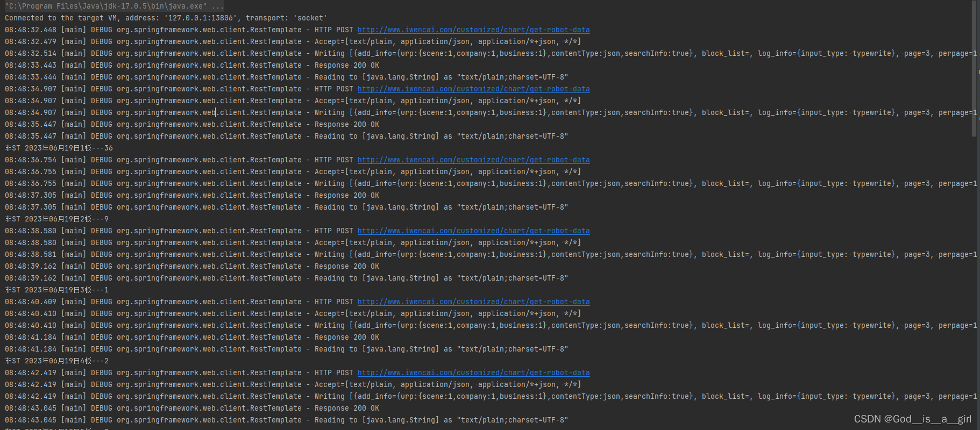Click the Accept header text at 08:48:36.755
The image size is (980, 430).
point(448,172)
